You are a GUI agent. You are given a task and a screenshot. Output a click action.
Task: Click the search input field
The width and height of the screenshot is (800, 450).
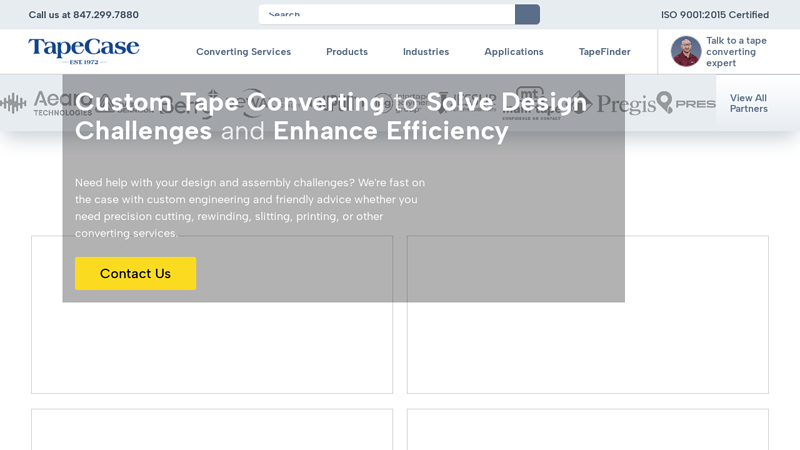click(x=387, y=14)
